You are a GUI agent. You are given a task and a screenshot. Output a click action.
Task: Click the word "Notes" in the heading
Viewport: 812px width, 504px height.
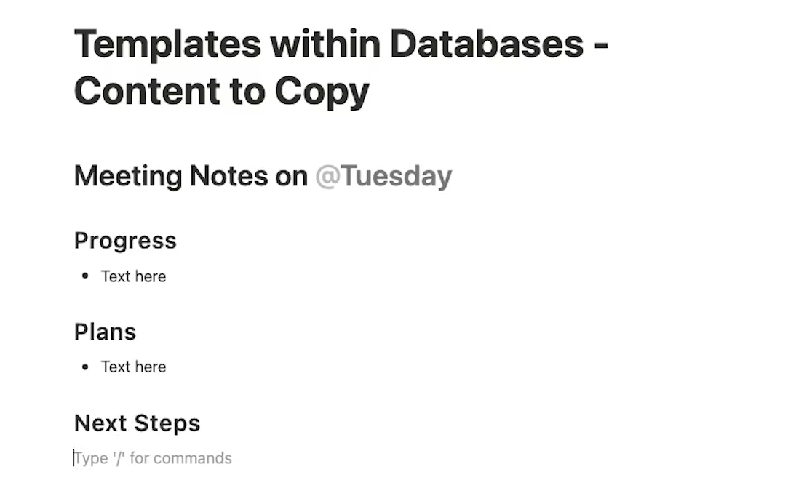(x=229, y=176)
